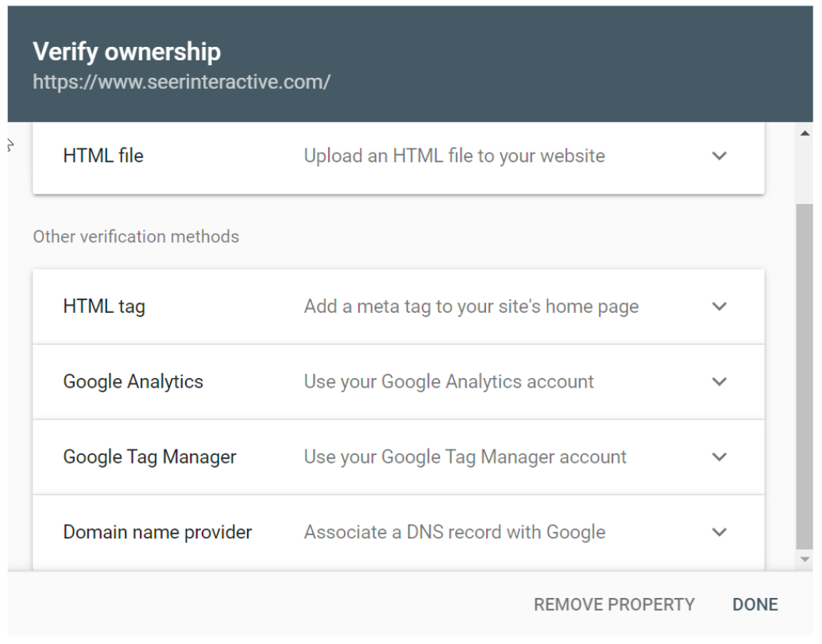The width and height of the screenshot is (822, 644).
Task: Expand the HTML tag chevron arrow
Action: tap(719, 307)
